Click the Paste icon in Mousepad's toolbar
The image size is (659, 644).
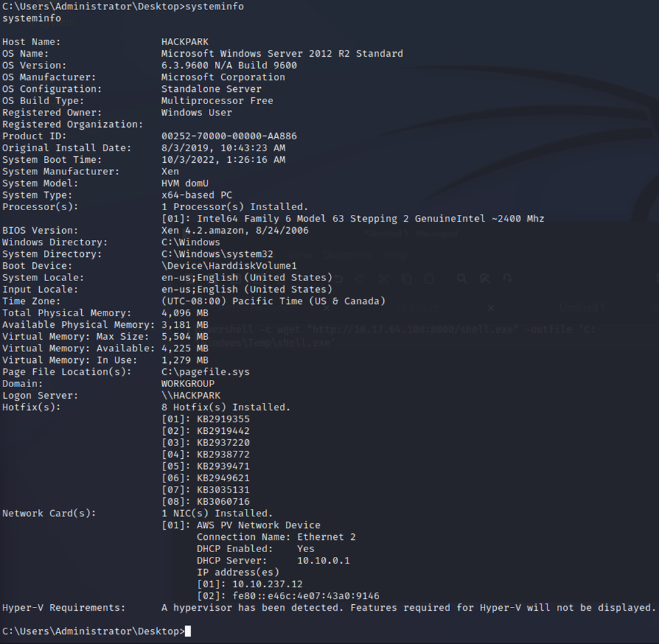pyautogui.click(x=429, y=279)
